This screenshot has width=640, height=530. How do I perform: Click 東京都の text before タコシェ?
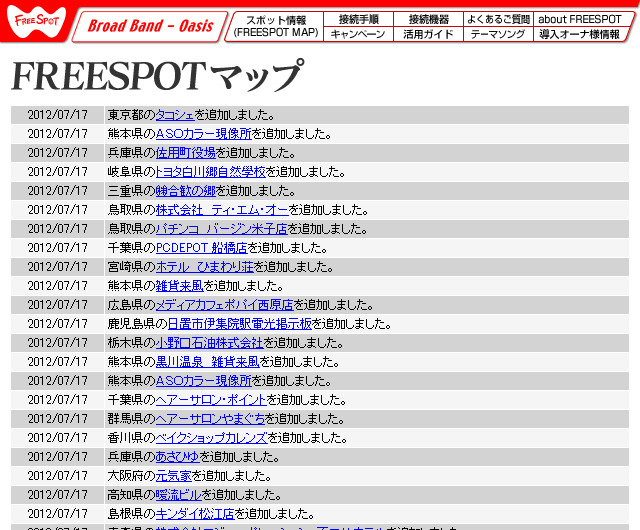[131, 115]
